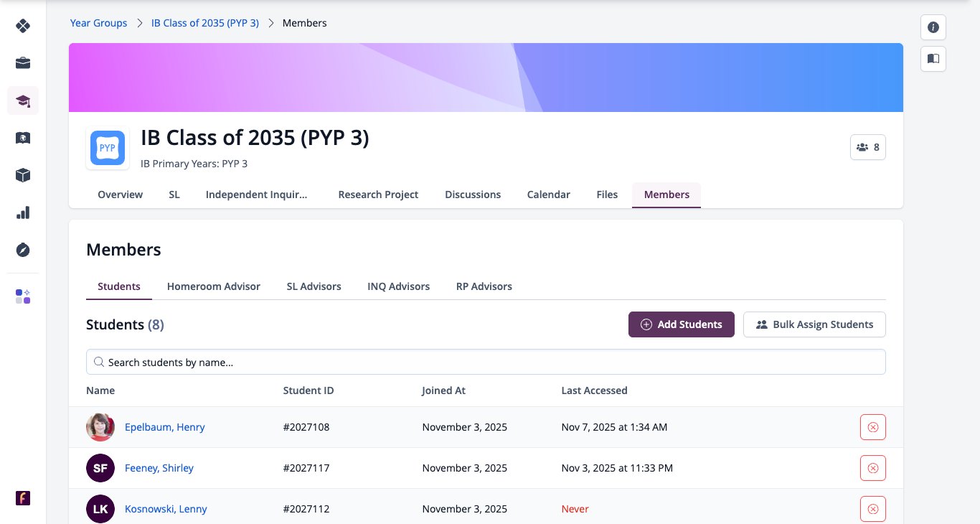Image resolution: width=980 pixels, height=524 pixels.
Task: Click the member count badge showing 8
Action: coord(868,147)
